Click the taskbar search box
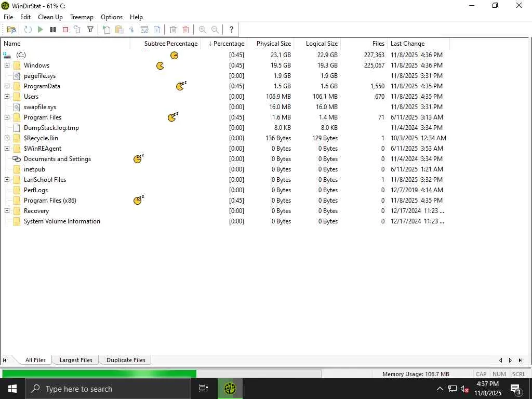 click(x=108, y=389)
